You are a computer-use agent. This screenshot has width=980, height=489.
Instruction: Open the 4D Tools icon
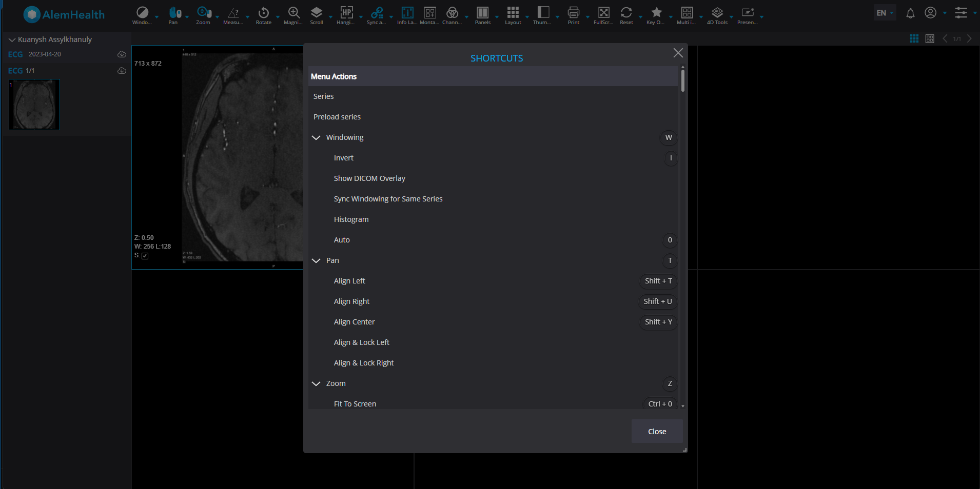coord(717,12)
